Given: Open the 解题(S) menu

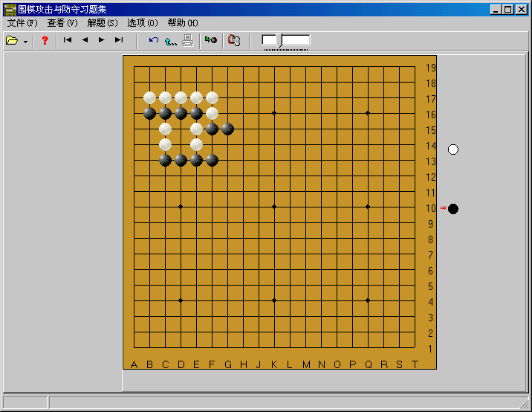Looking at the screenshot, I should pyautogui.click(x=103, y=23).
